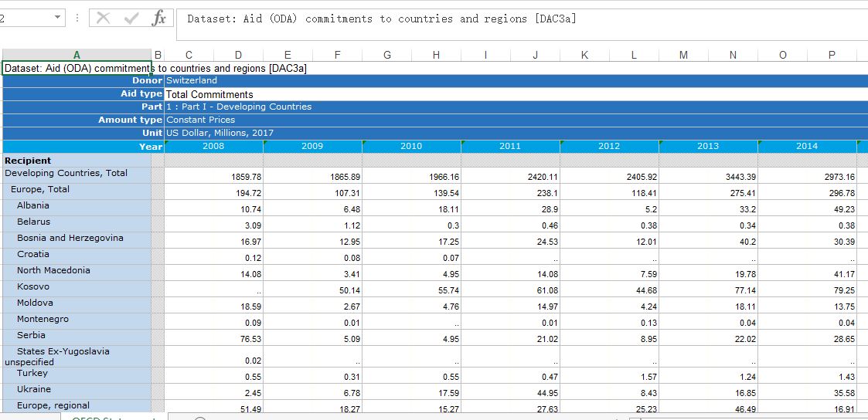
Task: Select column B header
Action: tap(158, 55)
